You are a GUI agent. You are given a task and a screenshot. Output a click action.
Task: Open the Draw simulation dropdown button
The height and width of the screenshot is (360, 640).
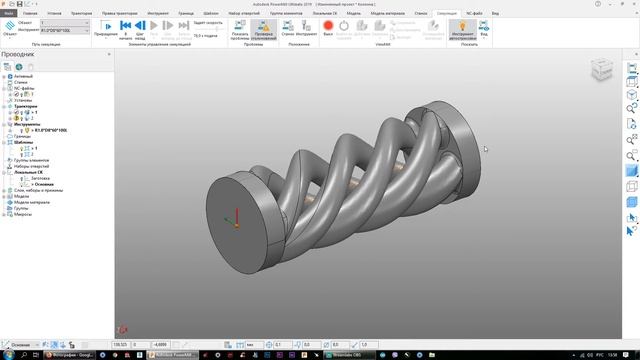(106, 29)
